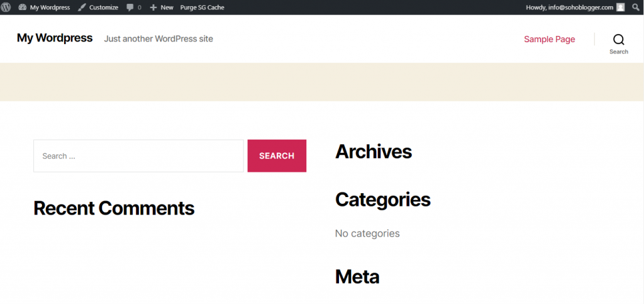Click the plus icon next to New
Screen dimensions: 644x304
pos(153,8)
